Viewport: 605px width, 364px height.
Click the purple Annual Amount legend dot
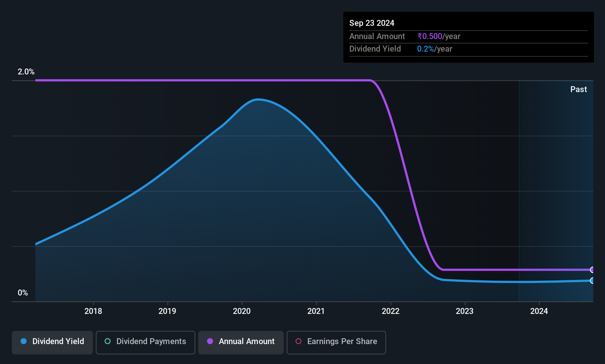pyautogui.click(x=210, y=341)
